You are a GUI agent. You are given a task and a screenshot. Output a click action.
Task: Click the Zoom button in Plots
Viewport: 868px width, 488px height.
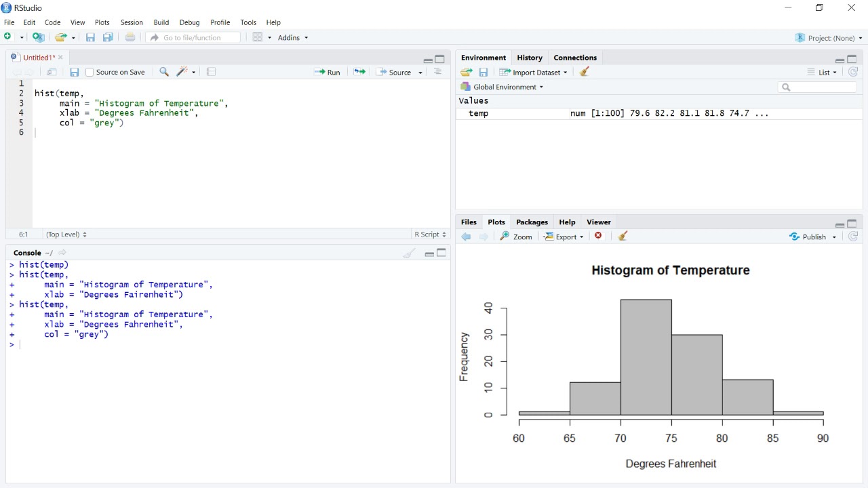[x=516, y=237]
